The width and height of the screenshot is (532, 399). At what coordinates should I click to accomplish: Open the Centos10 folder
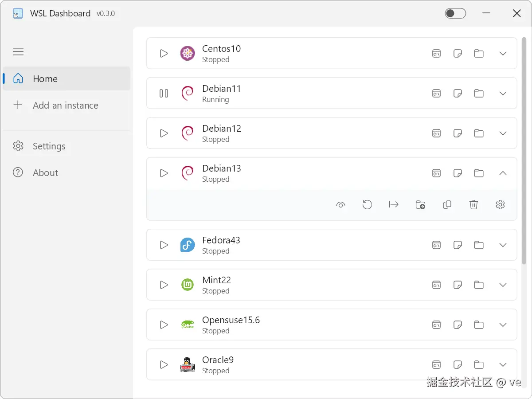point(479,54)
